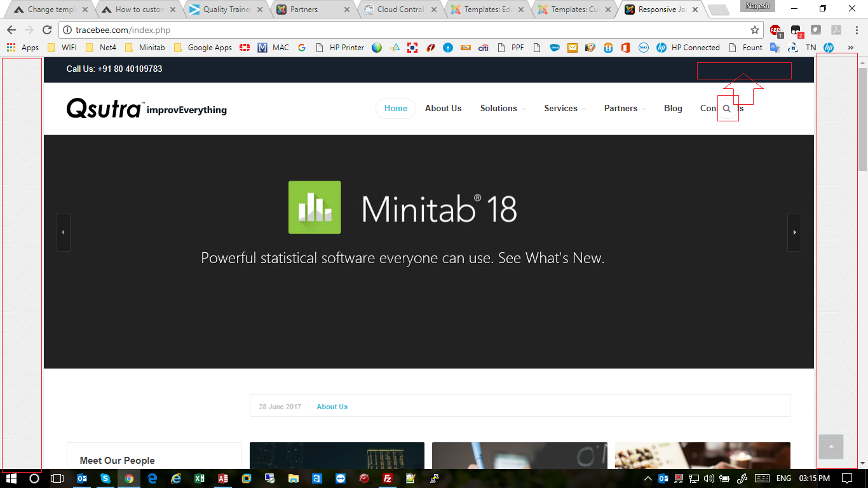Open a new browser tab
This screenshot has width=868, height=488.
pyautogui.click(x=718, y=10)
